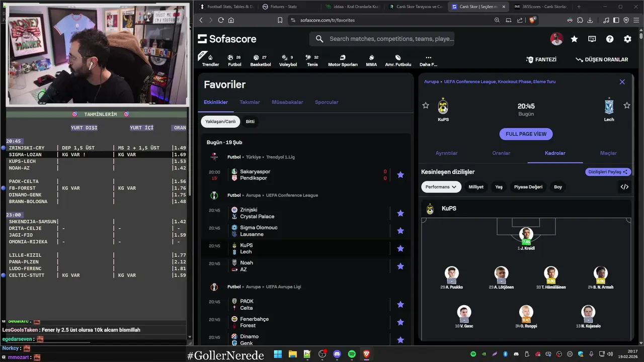Open the Futbol category icon

coord(234,60)
